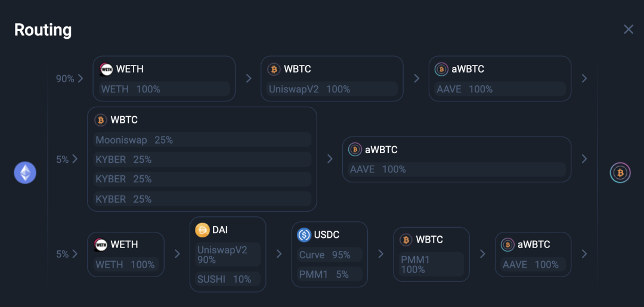Select the Mooniswap 25% entry
Image resolution: width=644 pixels, height=307 pixels.
[202, 140]
